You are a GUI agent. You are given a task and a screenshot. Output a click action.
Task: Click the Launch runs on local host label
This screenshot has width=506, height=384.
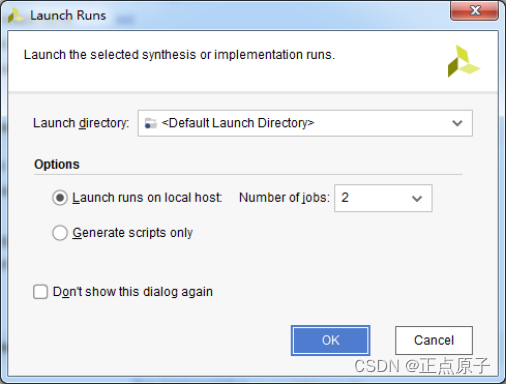147,198
